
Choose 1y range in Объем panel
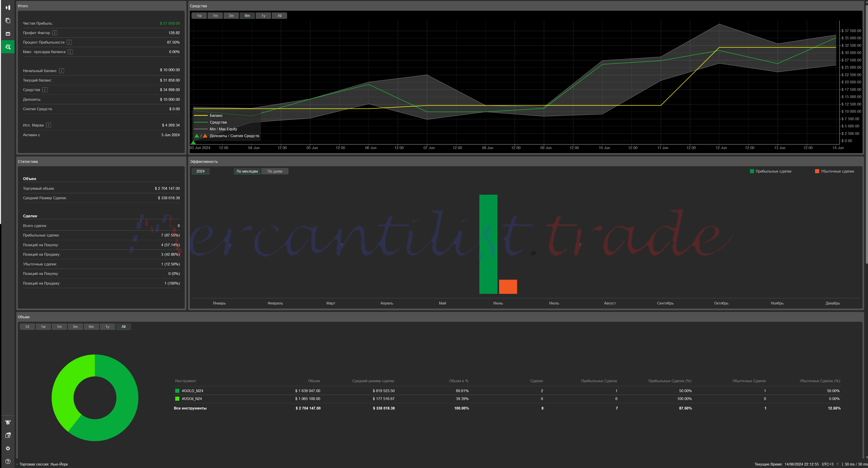click(107, 327)
